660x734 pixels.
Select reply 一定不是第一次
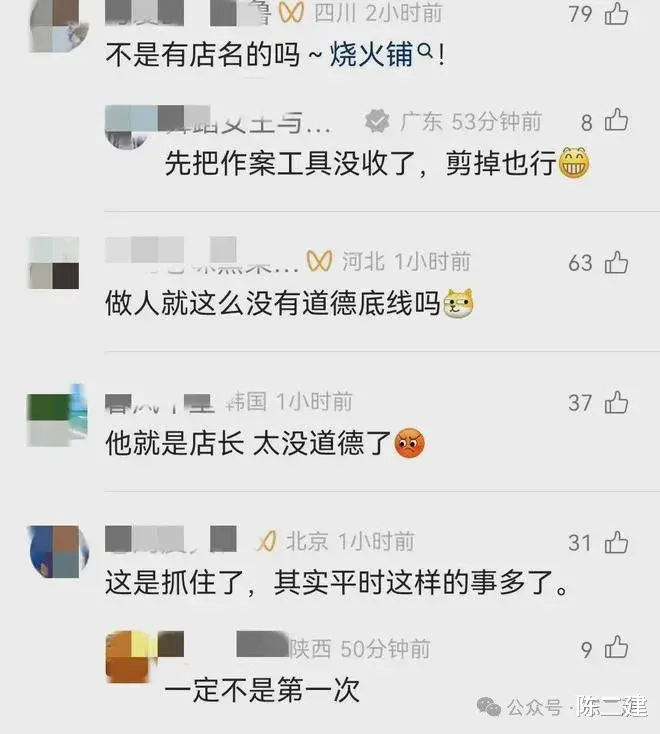(x=262, y=690)
